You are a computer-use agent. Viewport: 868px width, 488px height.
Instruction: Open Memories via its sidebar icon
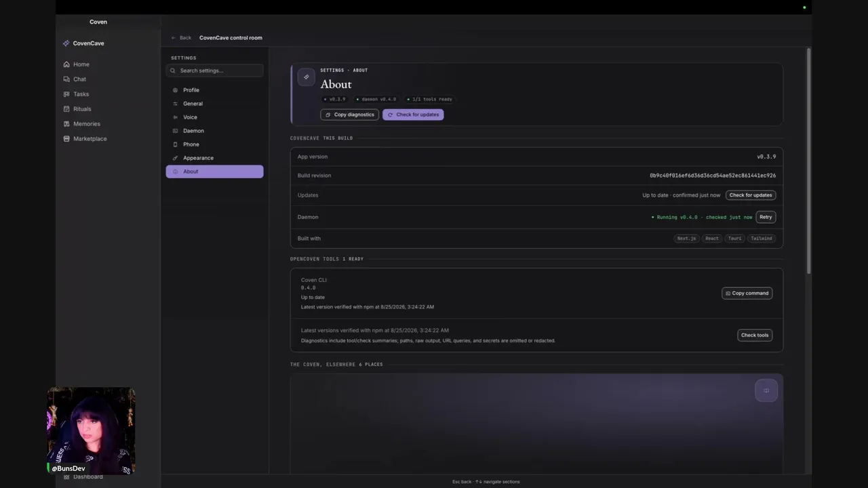66,124
